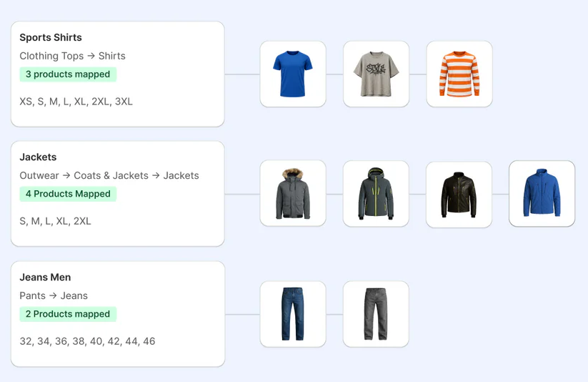
Task: Pick the black leather jacket product
Action: point(459,195)
